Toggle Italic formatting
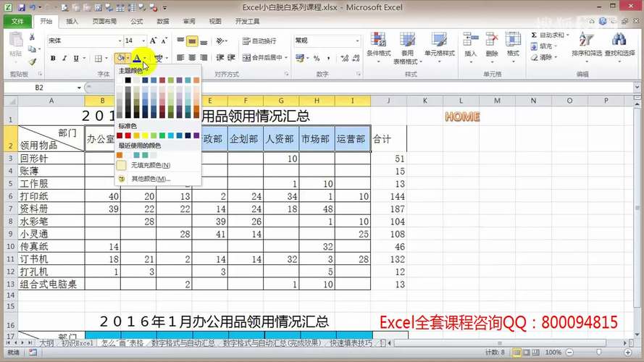This screenshot has width=644, height=362. 64,58
